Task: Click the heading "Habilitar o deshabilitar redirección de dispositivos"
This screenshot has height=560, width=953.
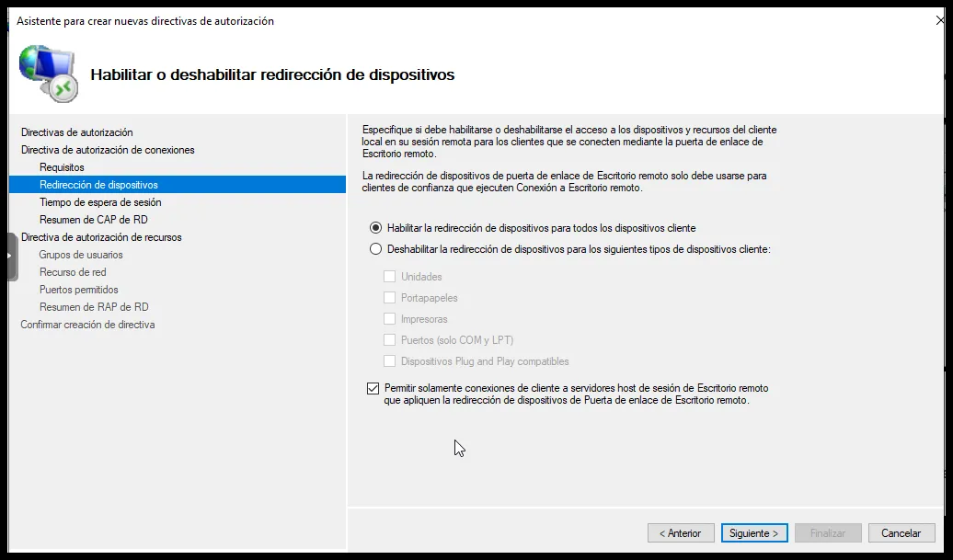Action: [272, 74]
